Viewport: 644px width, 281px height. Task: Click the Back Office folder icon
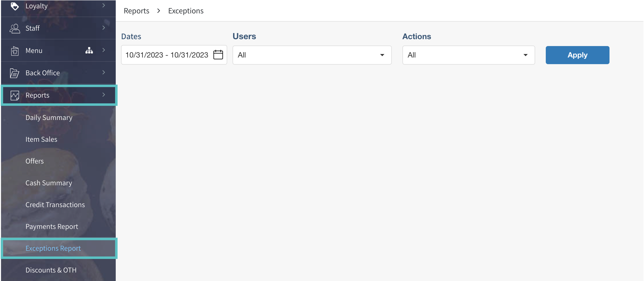(15, 73)
